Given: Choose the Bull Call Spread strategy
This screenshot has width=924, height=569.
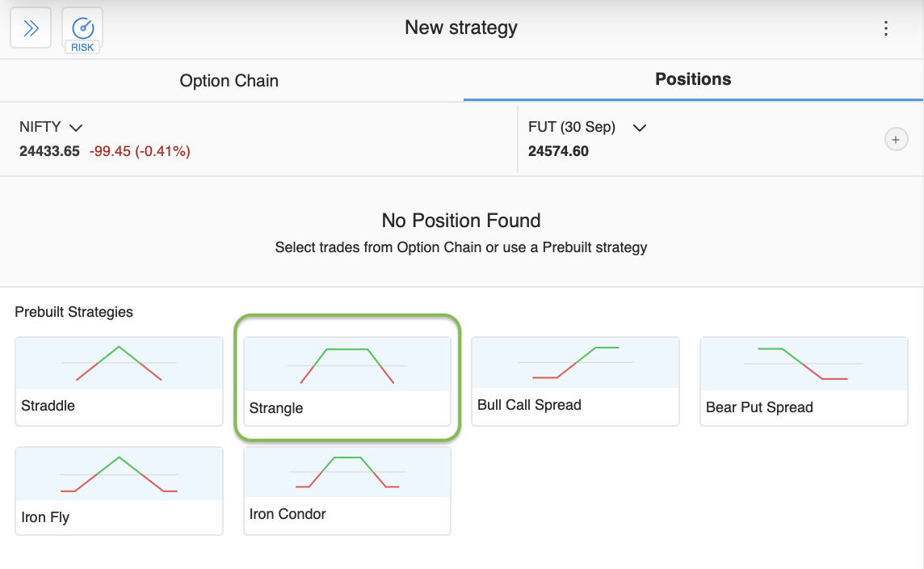Looking at the screenshot, I should (574, 380).
